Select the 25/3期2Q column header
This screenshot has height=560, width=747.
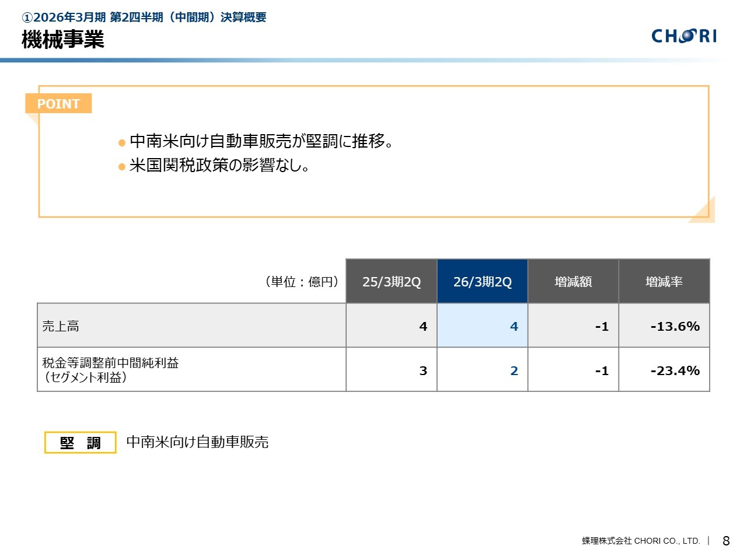pos(392,282)
